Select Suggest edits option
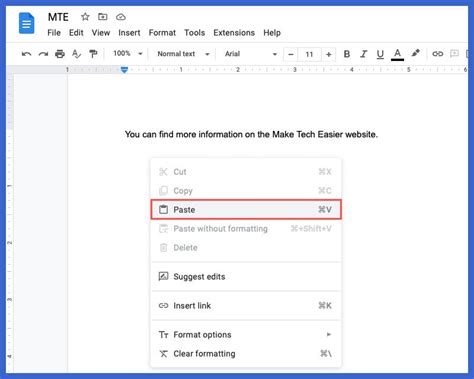This screenshot has height=379, width=474. click(246, 277)
